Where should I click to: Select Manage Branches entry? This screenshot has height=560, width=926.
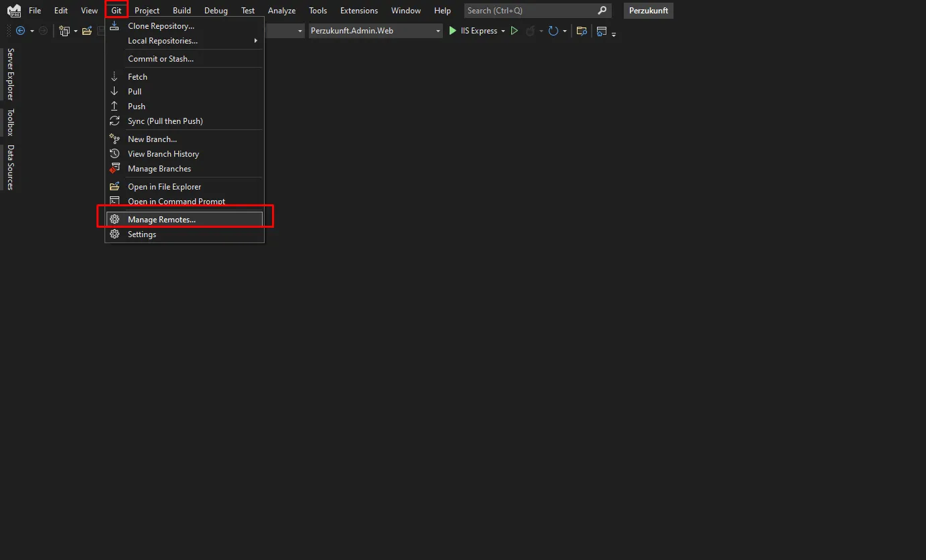click(184, 169)
